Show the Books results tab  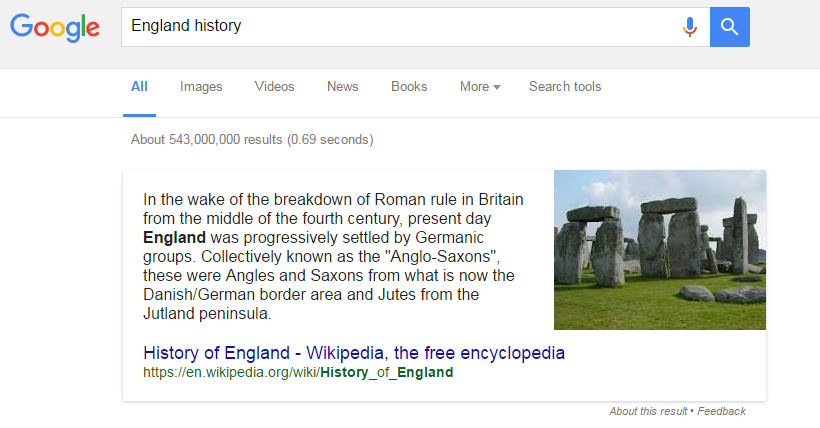click(x=409, y=87)
